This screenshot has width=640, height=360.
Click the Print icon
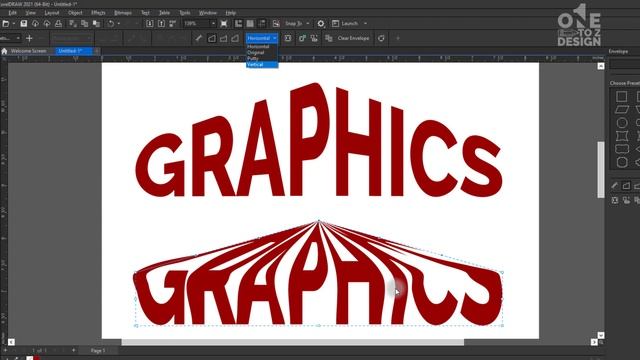point(58,24)
